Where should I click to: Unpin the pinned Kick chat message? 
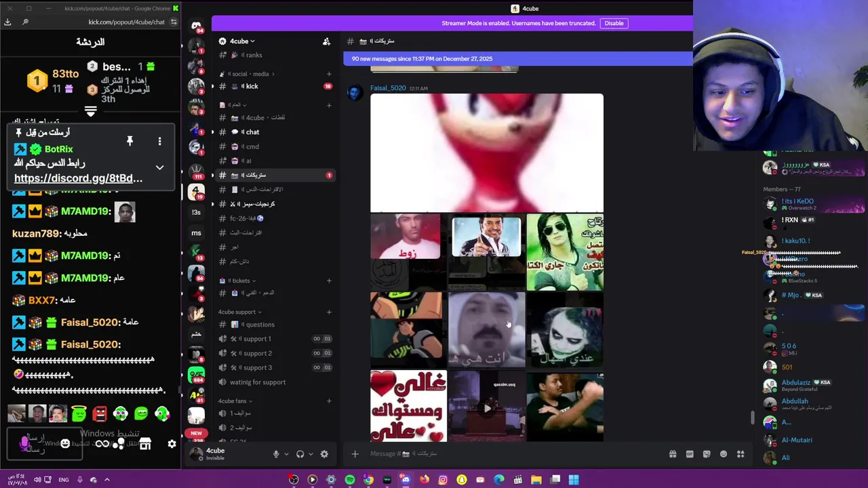[130, 141]
